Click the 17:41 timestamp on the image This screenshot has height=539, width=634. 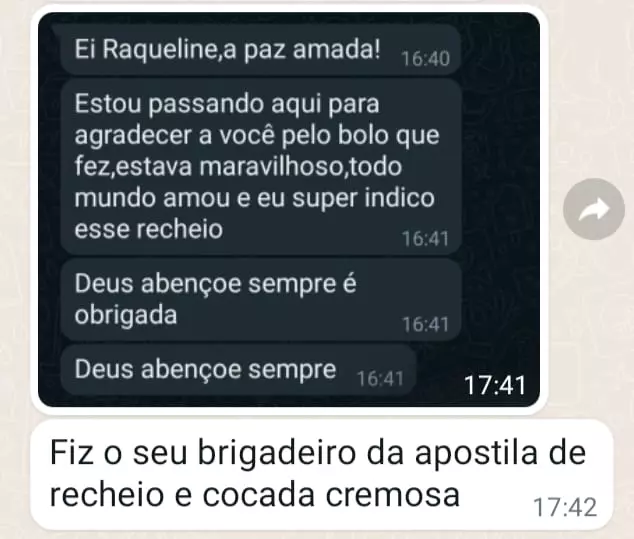[x=495, y=385]
